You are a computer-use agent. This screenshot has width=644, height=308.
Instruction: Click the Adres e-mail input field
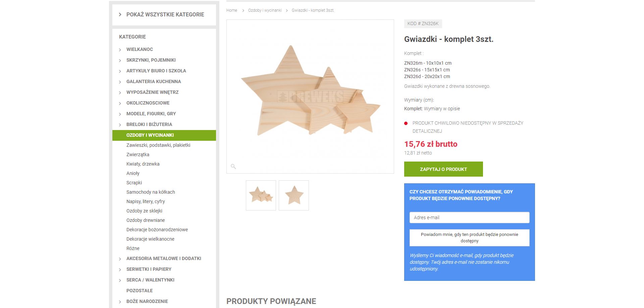point(469,218)
